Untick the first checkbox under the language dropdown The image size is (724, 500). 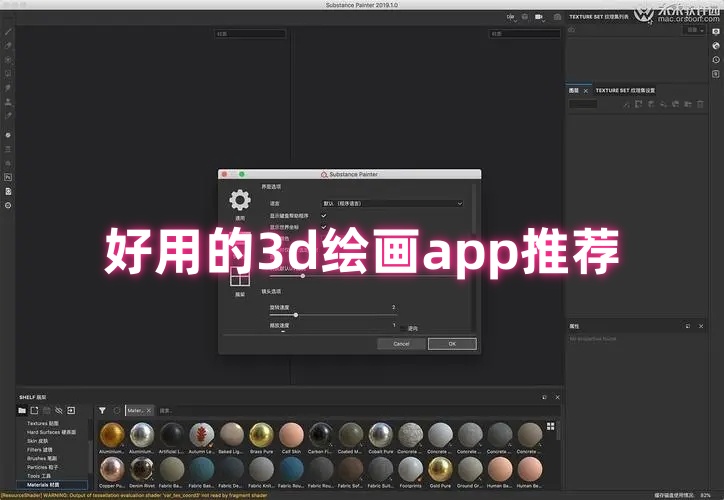click(324, 216)
